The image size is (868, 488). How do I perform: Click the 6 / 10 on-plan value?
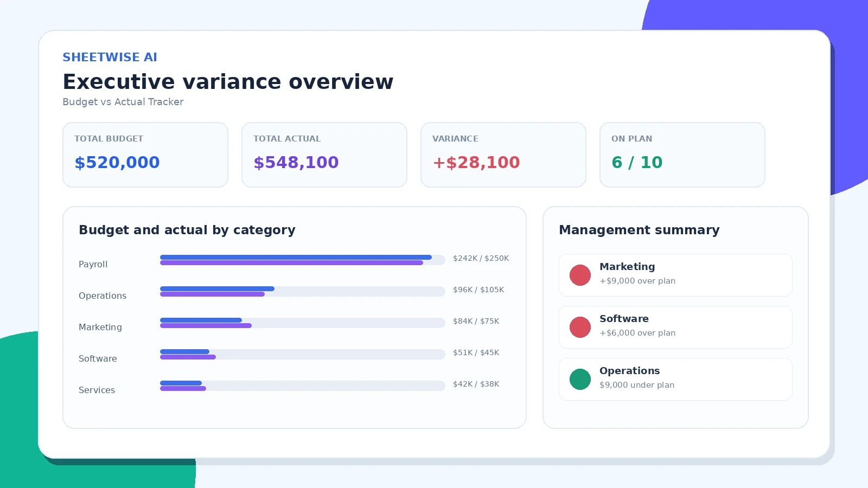637,162
